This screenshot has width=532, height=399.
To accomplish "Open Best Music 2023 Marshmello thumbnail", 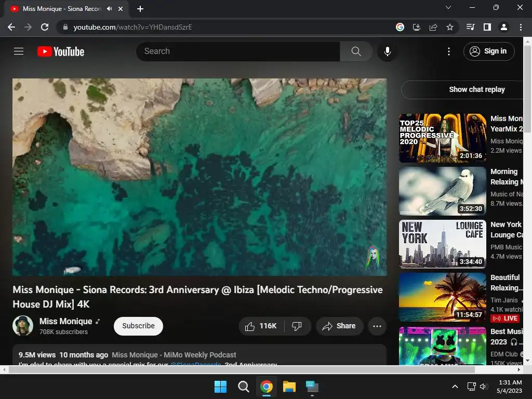I will click(443, 345).
